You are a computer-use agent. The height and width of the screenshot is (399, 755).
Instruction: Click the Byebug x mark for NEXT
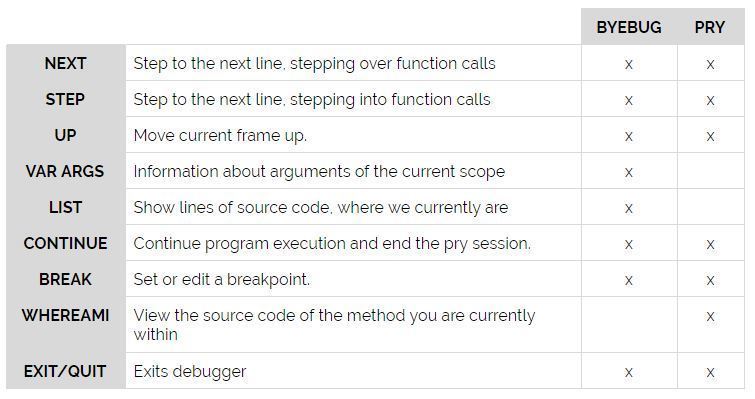[628, 64]
